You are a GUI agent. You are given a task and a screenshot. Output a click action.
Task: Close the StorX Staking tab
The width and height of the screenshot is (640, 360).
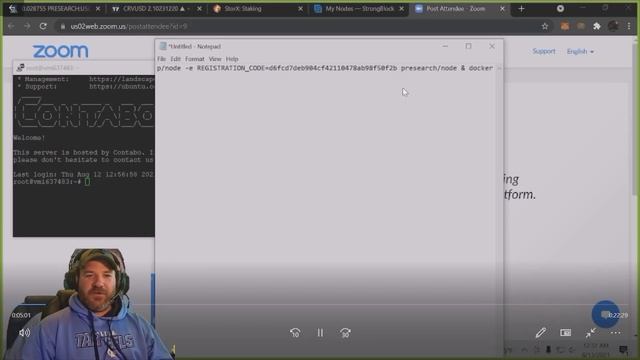click(300, 9)
